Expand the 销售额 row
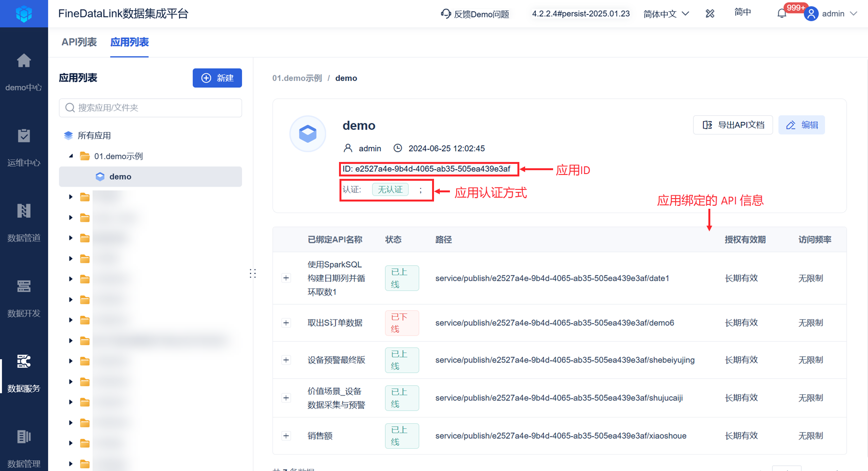Viewport: 868px width, 471px height. click(286, 436)
